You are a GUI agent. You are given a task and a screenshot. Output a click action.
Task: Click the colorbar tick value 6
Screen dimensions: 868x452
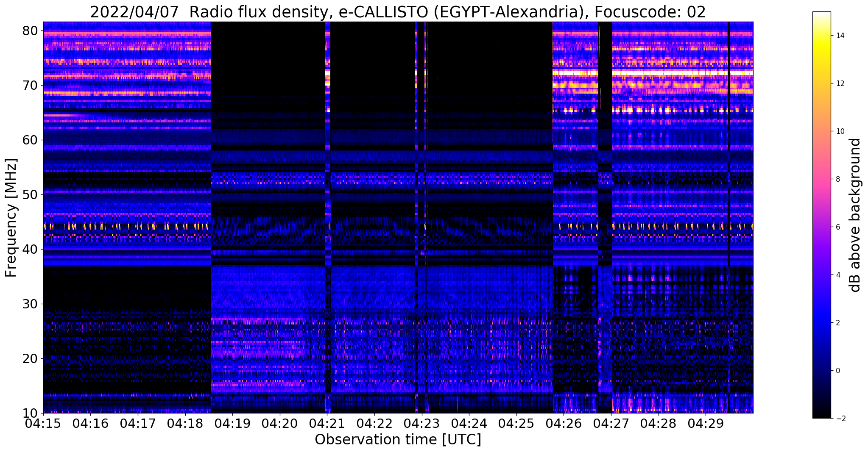coord(837,227)
